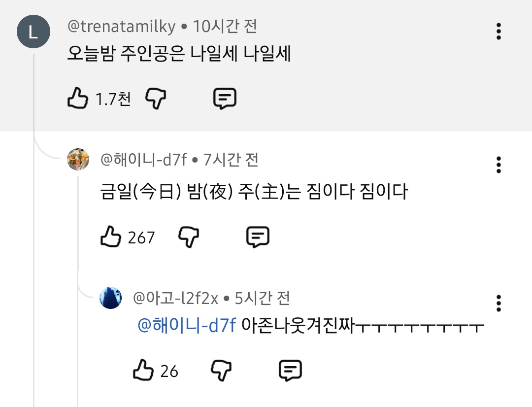Open more options for @아고-l2f2x reply

point(499,303)
